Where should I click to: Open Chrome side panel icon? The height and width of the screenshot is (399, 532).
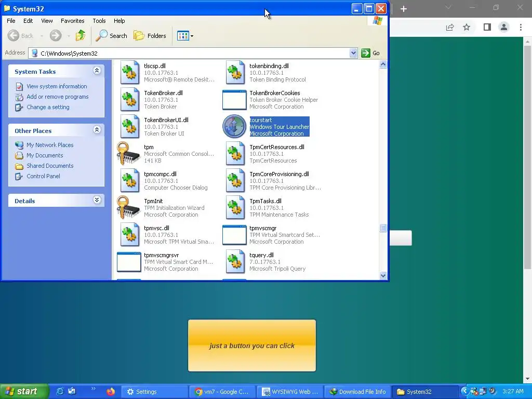tap(487, 27)
